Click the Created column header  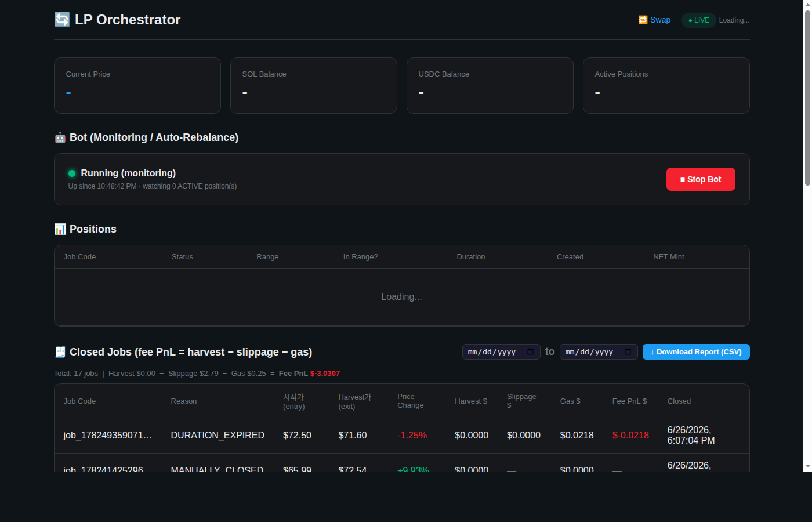(570, 257)
